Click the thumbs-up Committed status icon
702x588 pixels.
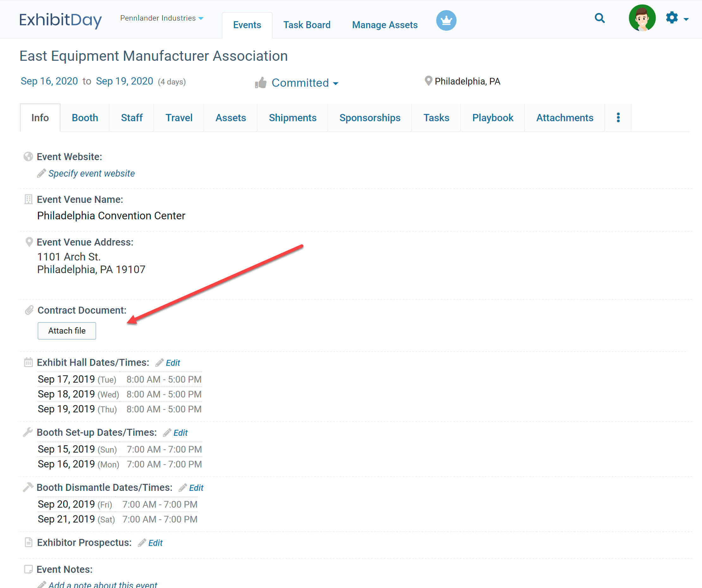tap(261, 83)
